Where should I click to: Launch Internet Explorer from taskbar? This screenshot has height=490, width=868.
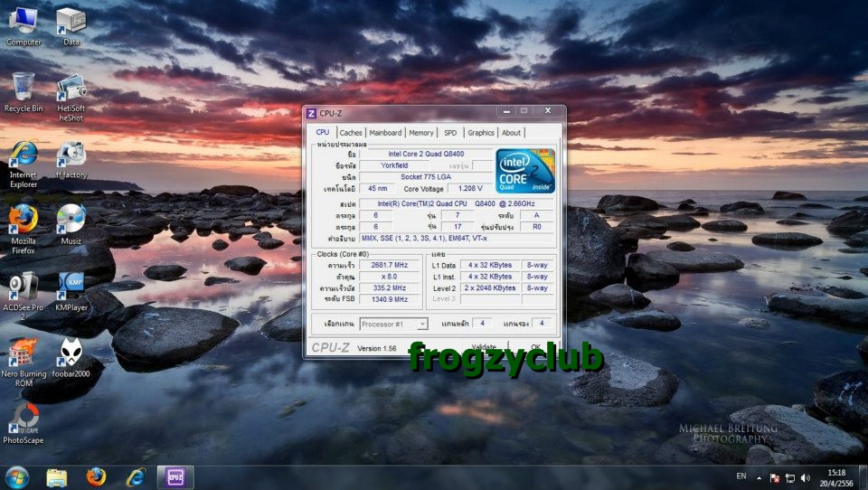[136, 477]
